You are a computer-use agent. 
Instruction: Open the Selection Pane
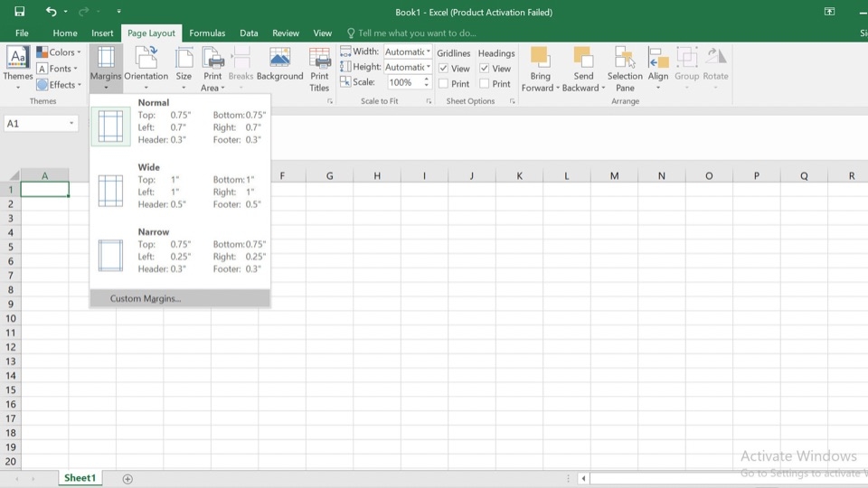coord(625,69)
